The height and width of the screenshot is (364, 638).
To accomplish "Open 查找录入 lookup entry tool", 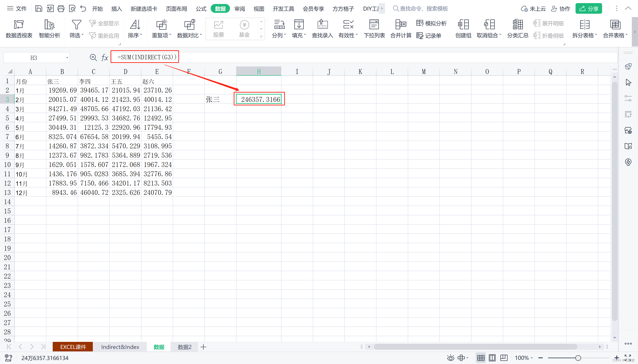I will [x=322, y=29].
